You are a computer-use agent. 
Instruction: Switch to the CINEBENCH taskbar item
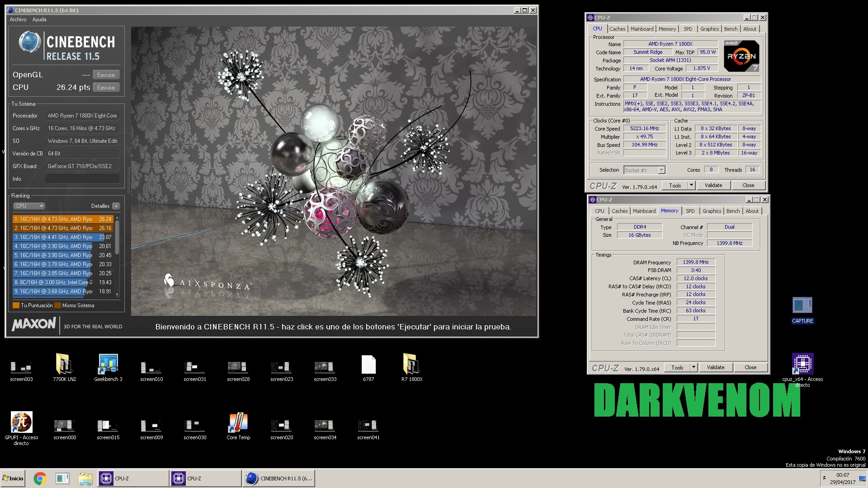(x=278, y=479)
